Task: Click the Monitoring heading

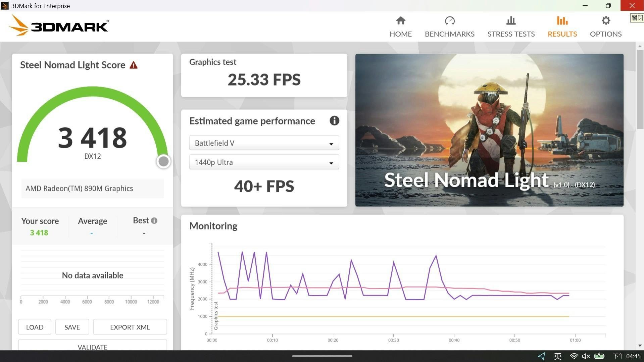Action: 213,226
